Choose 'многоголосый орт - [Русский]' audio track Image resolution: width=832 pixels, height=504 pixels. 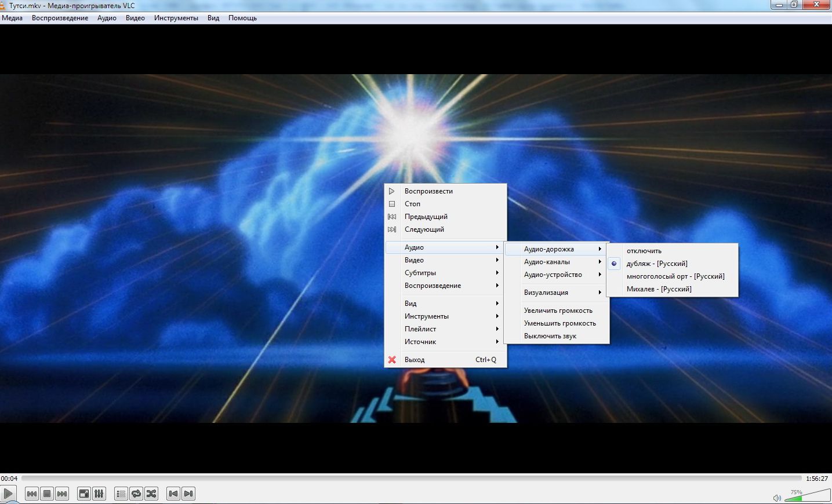click(x=675, y=276)
